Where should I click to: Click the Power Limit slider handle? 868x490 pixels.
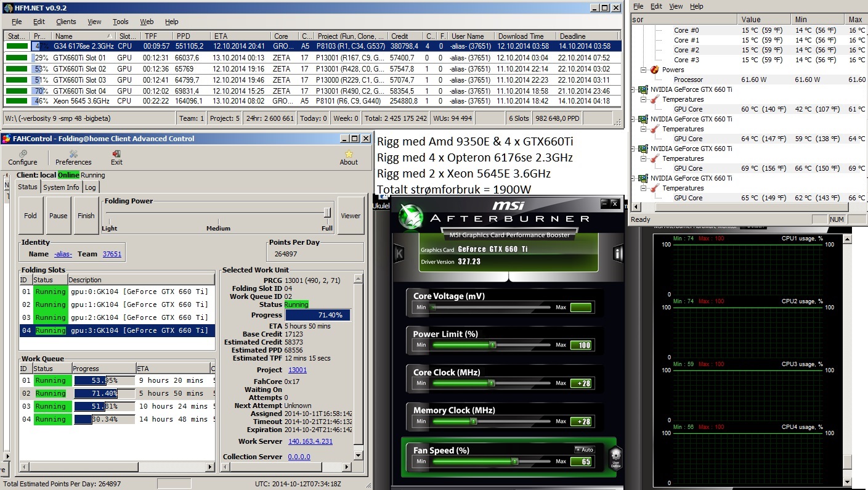point(492,345)
